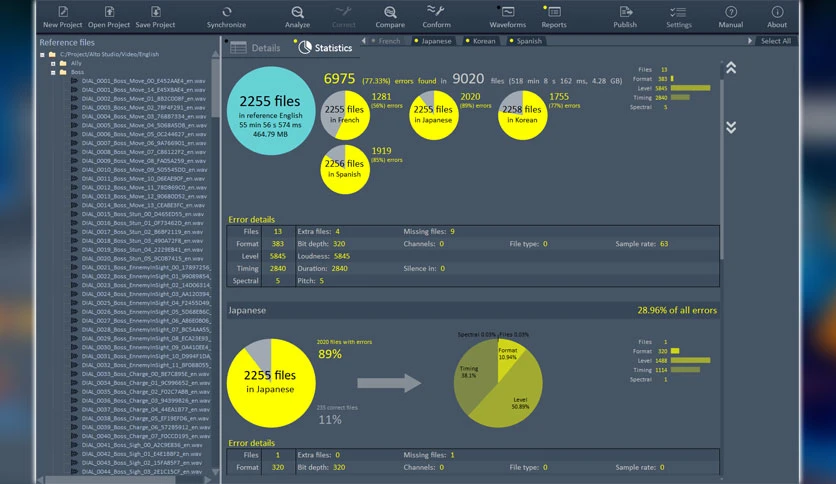Click the top Level 5845 bar
836x484 pixels.
click(690, 88)
